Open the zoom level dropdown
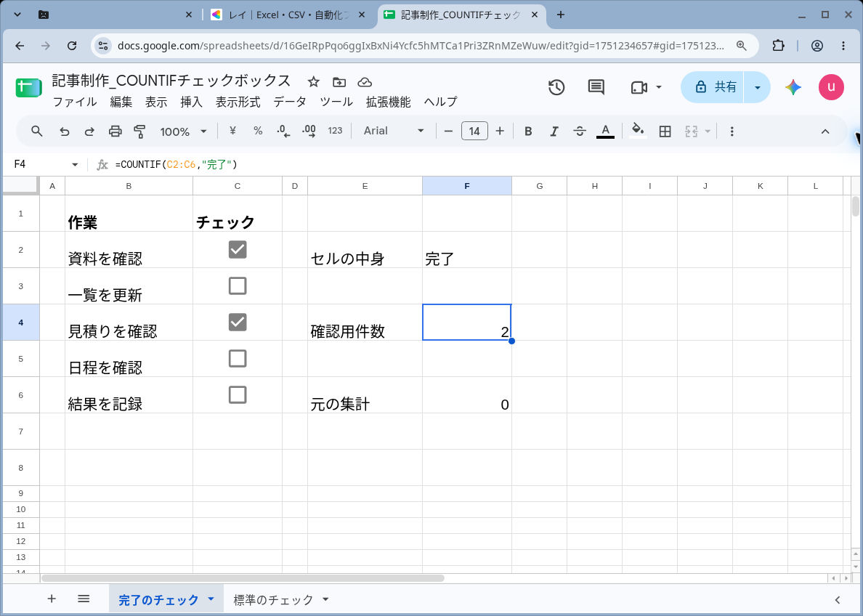The width and height of the screenshot is (863, 616). point(183,131)
